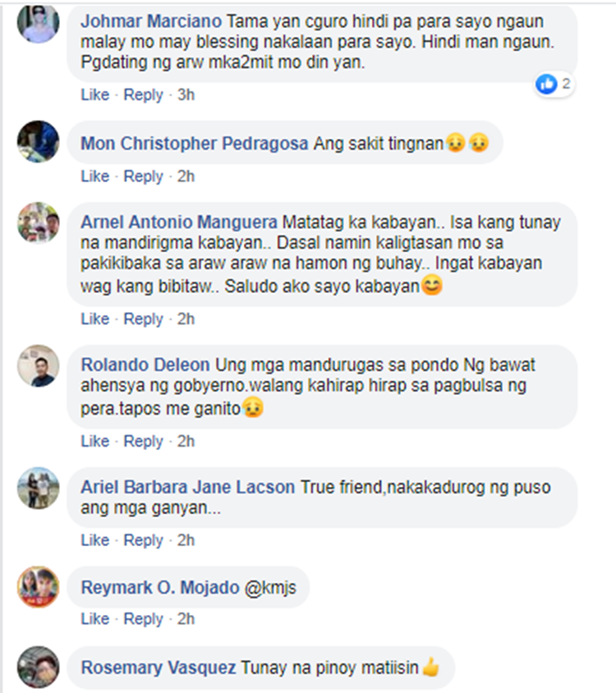Open Johmar Marciano's profile picture

pos(38,22)
